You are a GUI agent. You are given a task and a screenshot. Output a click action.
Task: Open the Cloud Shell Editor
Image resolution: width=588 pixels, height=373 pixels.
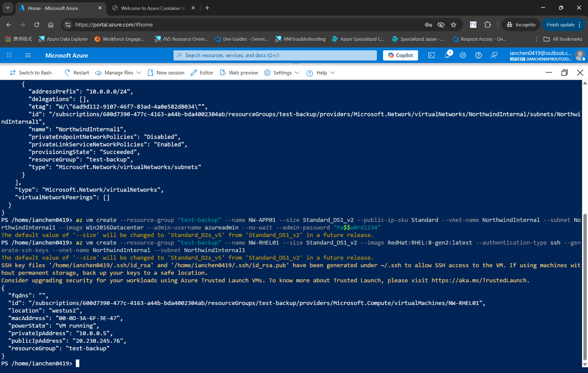click(202, 73)
